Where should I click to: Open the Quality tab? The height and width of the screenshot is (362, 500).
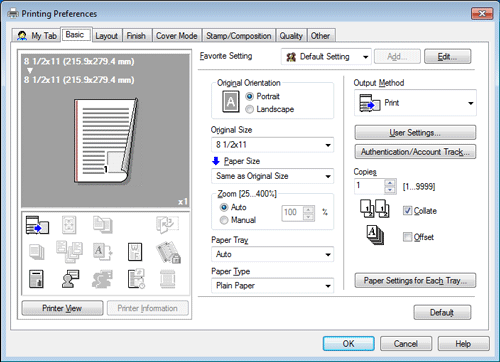coord(291,36)
